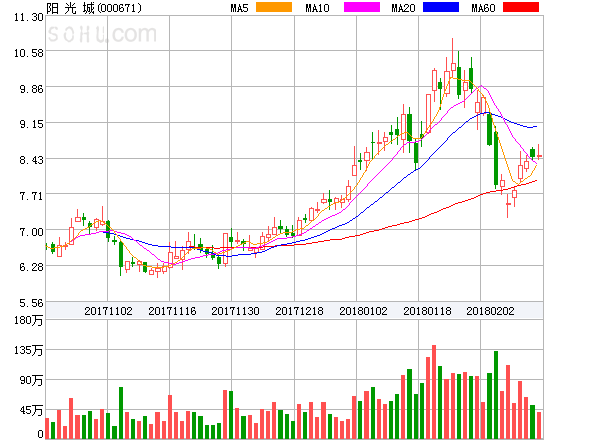Viewport: 600px width, 440px height.
Task: Click the 9.15 price axis label
Action: point(31,124)
